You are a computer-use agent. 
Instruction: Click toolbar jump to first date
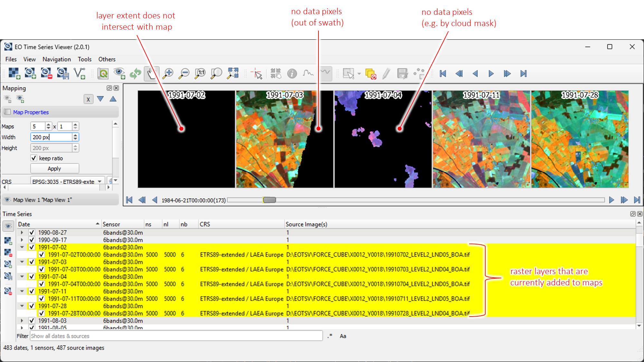tap(443, 73)
